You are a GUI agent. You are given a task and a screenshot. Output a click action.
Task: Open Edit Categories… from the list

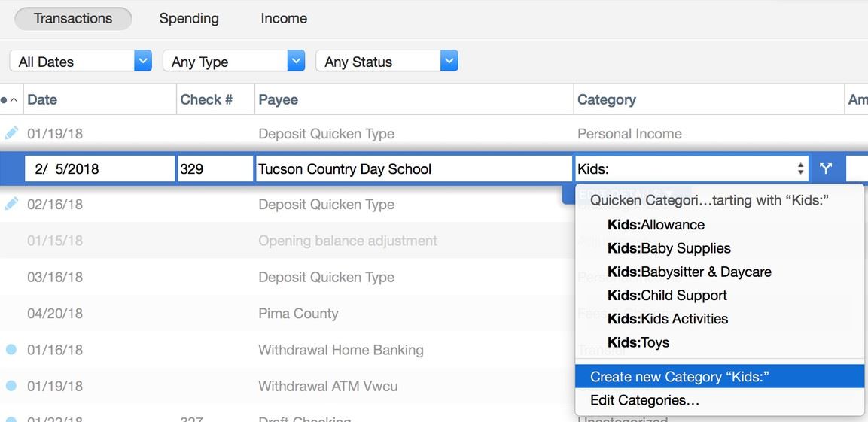pos(644,400)
